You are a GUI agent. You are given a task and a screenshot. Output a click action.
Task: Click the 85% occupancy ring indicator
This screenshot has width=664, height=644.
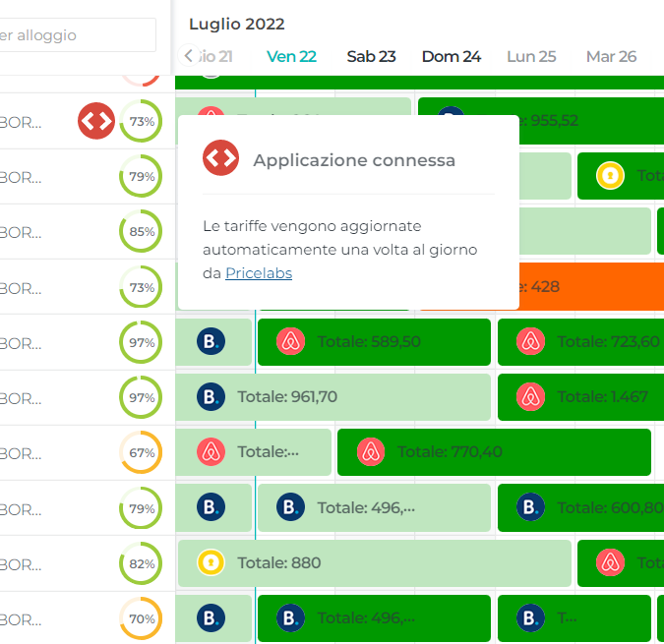click(x=141, y=231)
